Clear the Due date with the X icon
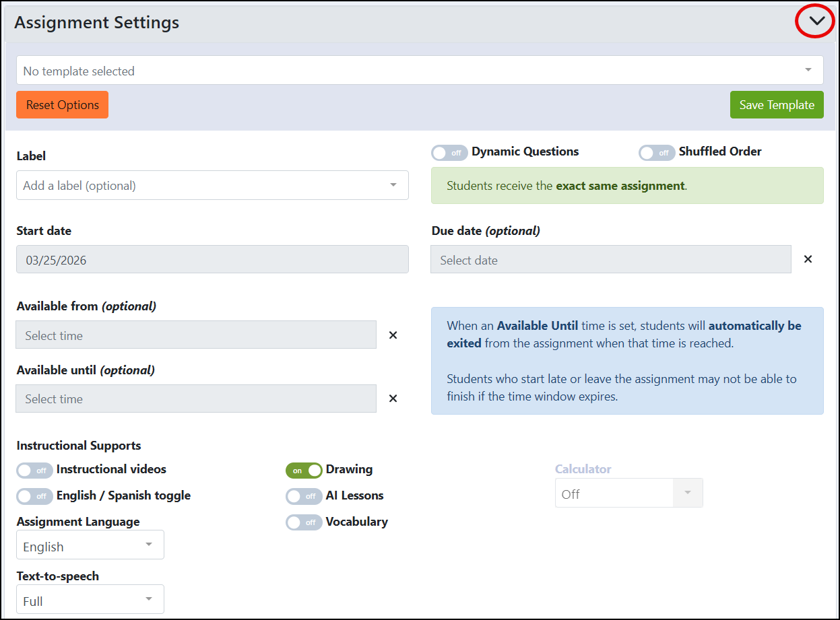Viewport: 840px width, 620px height. (x=808, y=259)
